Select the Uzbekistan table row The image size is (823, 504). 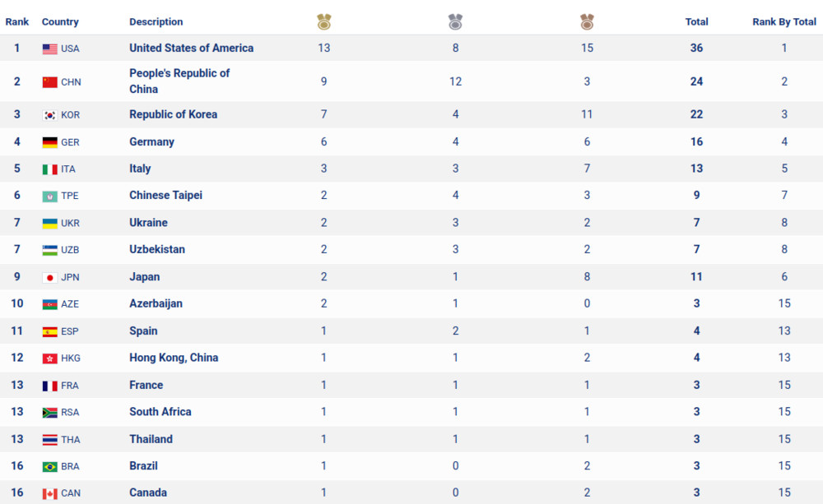click(411, 250)
